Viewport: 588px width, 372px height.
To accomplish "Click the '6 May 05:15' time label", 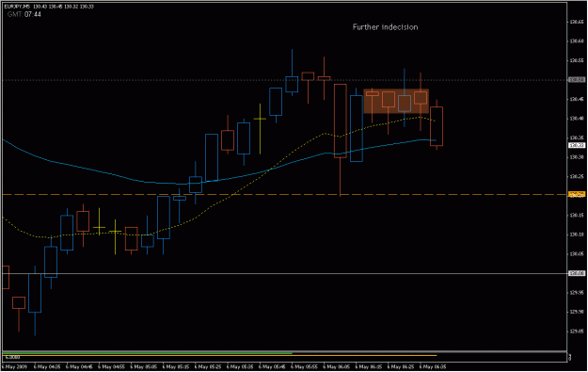I will pos(176,366).
